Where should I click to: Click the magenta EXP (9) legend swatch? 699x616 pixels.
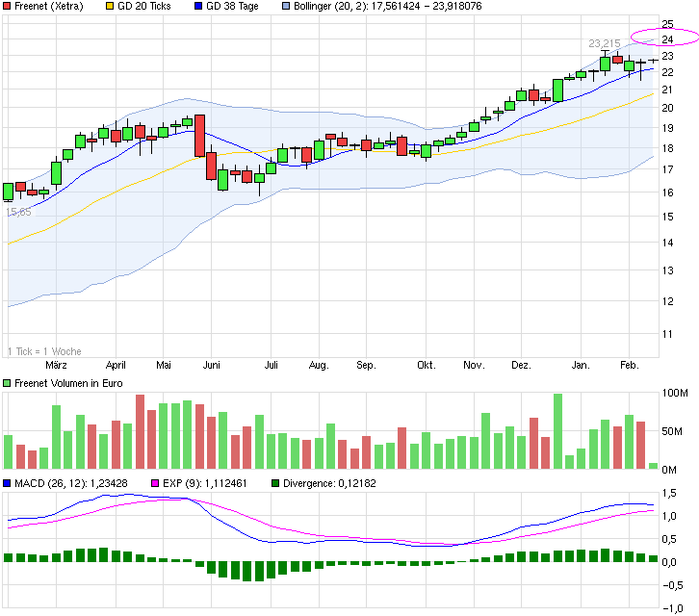point(155,483)
